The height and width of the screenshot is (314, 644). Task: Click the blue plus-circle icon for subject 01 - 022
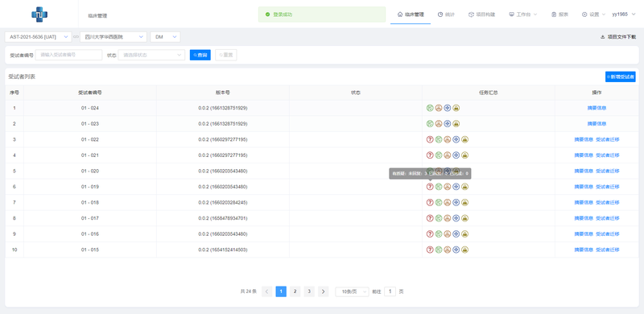[x=456, y=139]
